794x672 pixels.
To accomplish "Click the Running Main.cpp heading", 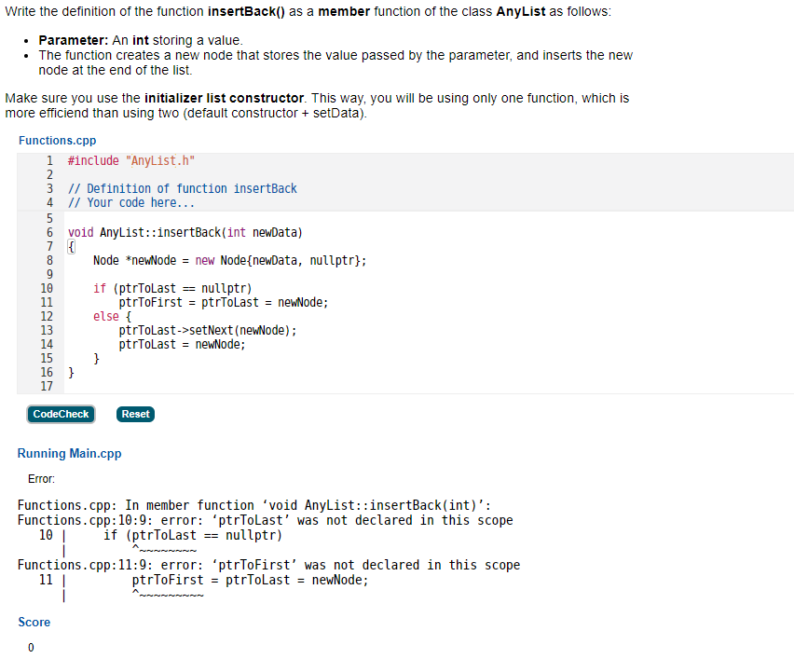I will pyautogui.click(x=69, y=453).
